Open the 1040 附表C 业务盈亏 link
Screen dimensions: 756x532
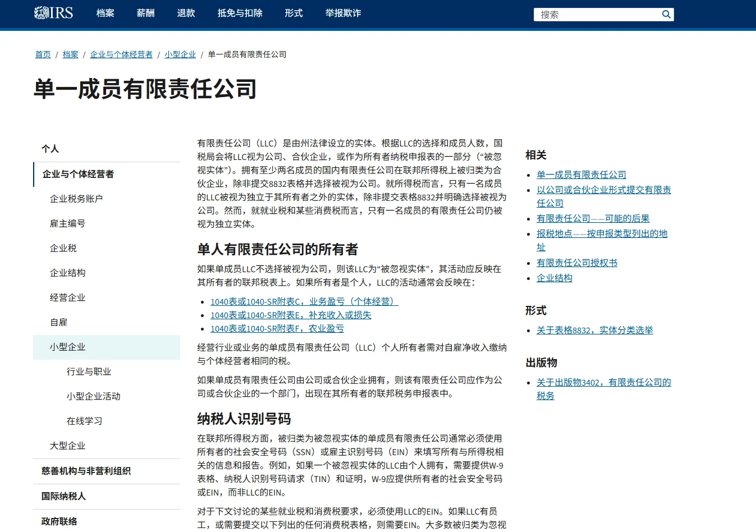pos(304,302)
